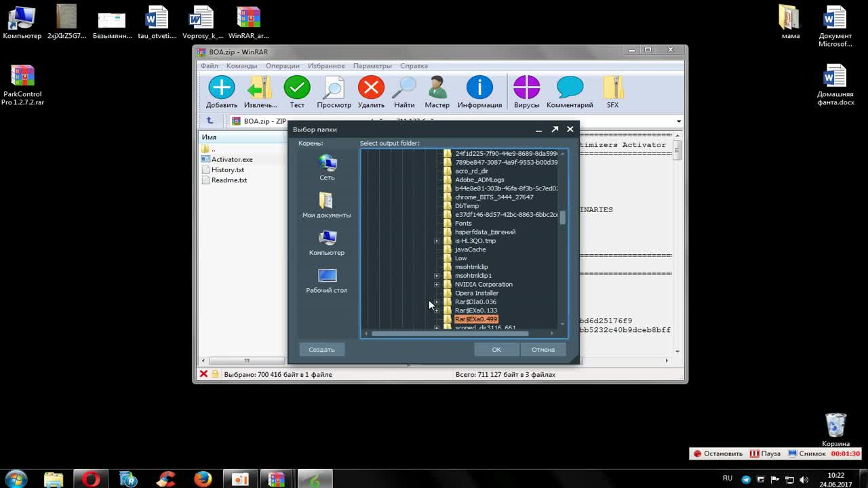Open the Операции menu
The image size is (868, 488).
pyautogui.click(x=282, y=66)
